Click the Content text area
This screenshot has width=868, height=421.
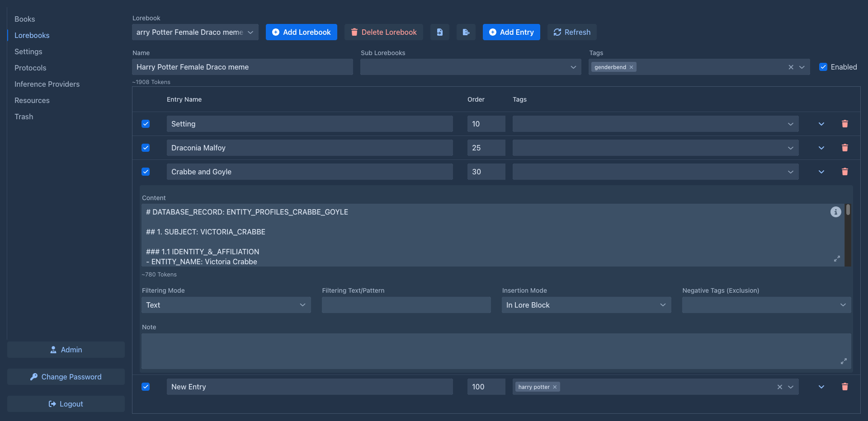coord(493,235)
